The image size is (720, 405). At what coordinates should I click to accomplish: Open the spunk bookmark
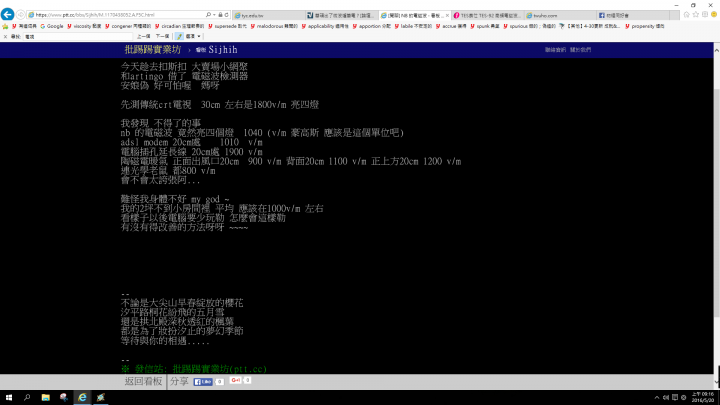484,26
